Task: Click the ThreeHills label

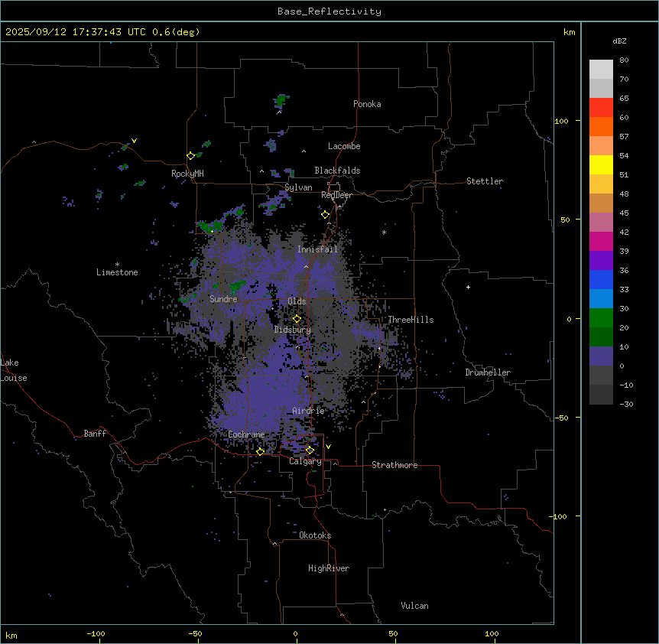Action: (x=411, y=320)
